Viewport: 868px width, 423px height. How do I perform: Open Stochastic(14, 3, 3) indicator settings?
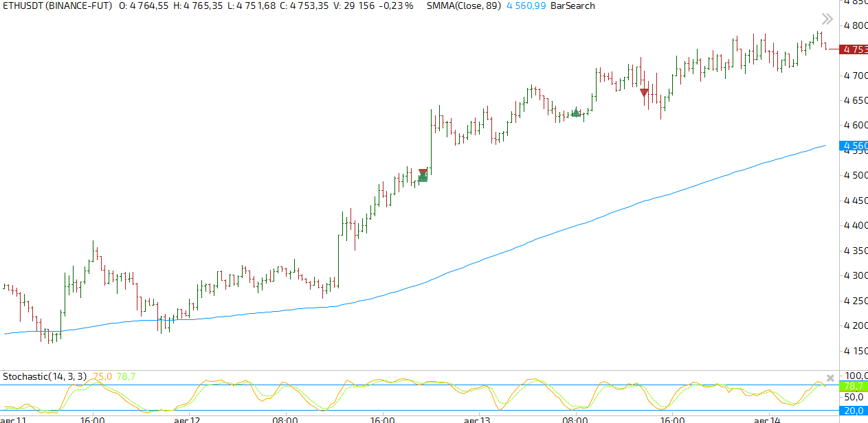[45, 376]
